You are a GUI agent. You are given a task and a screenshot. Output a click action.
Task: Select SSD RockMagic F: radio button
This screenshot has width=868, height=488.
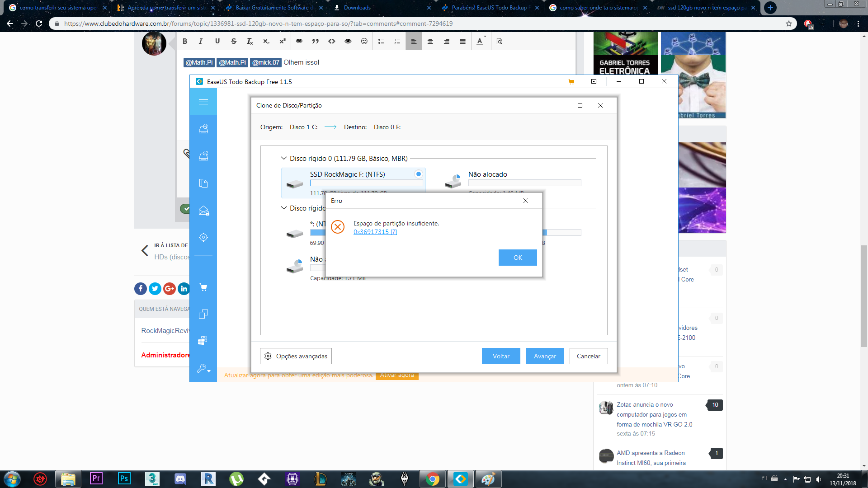[x=419, y=174]
